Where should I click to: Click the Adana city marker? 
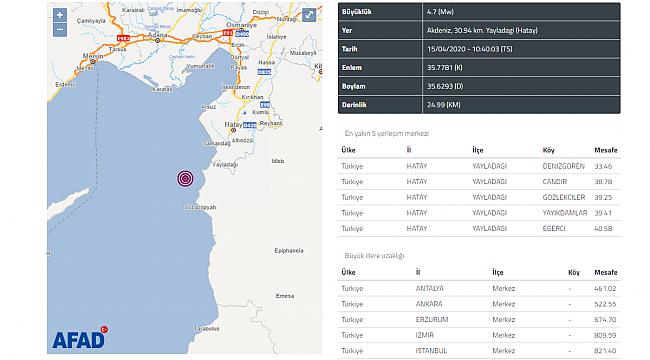[158, 41]
